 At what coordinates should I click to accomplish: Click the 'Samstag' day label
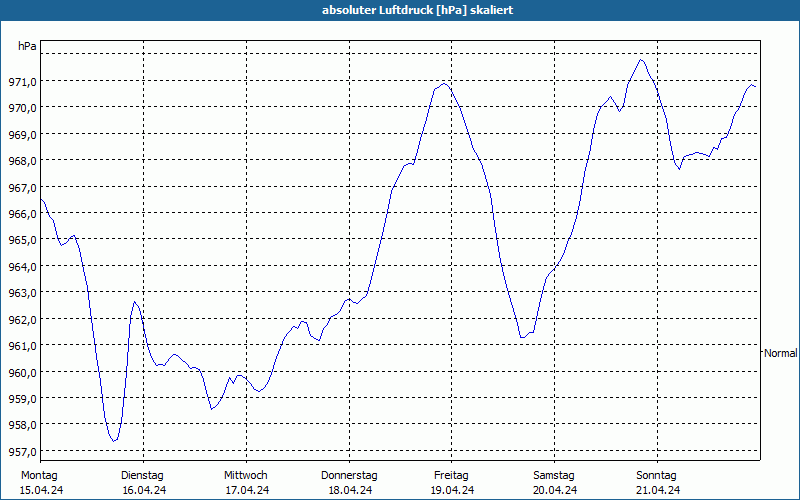tap(554, 475)
